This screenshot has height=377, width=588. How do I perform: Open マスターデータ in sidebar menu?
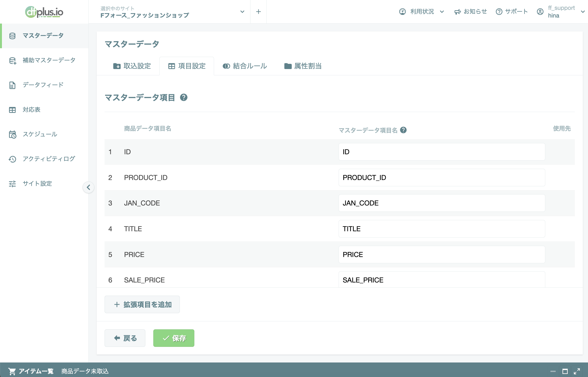pos(45,36)
